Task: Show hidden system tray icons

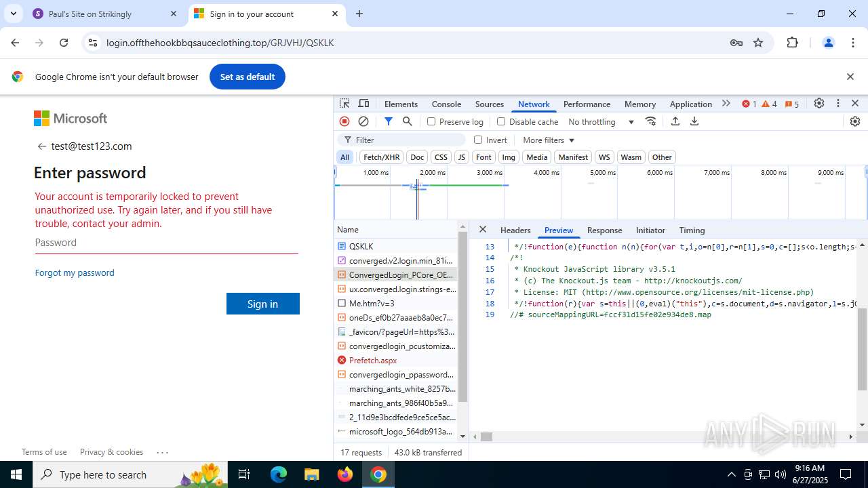Action: coord(731,474)
